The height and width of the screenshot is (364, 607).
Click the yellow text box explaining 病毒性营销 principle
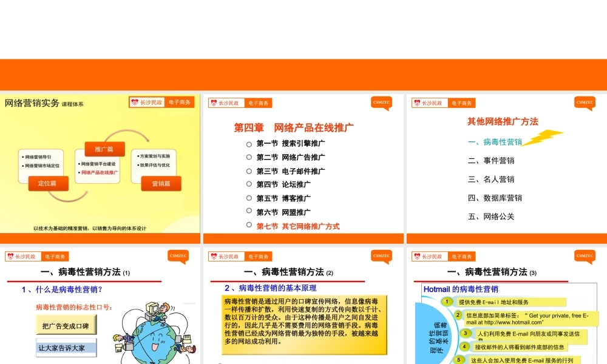[303, 325]
